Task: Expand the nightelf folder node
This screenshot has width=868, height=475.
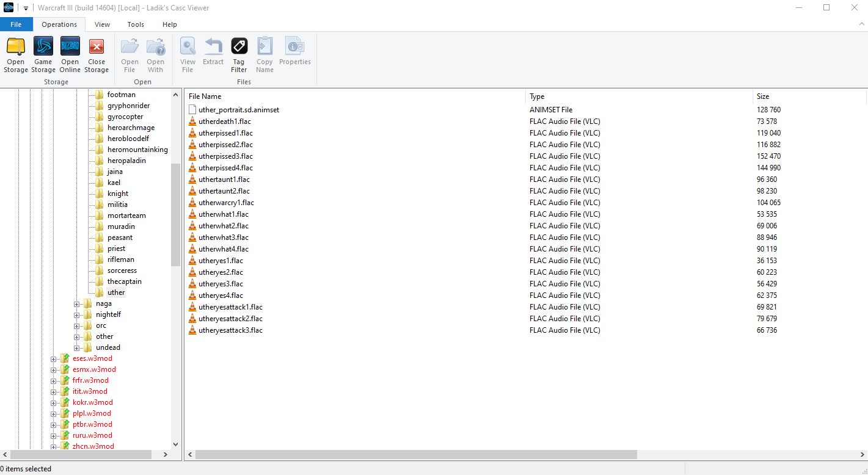Action: coord(77,315)
